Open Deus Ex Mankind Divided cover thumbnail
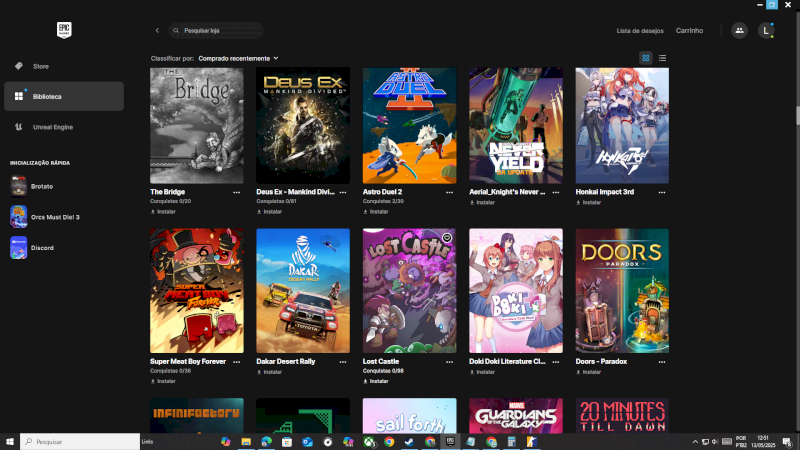Viewport: 800px width, 450px height. point(303,125)
